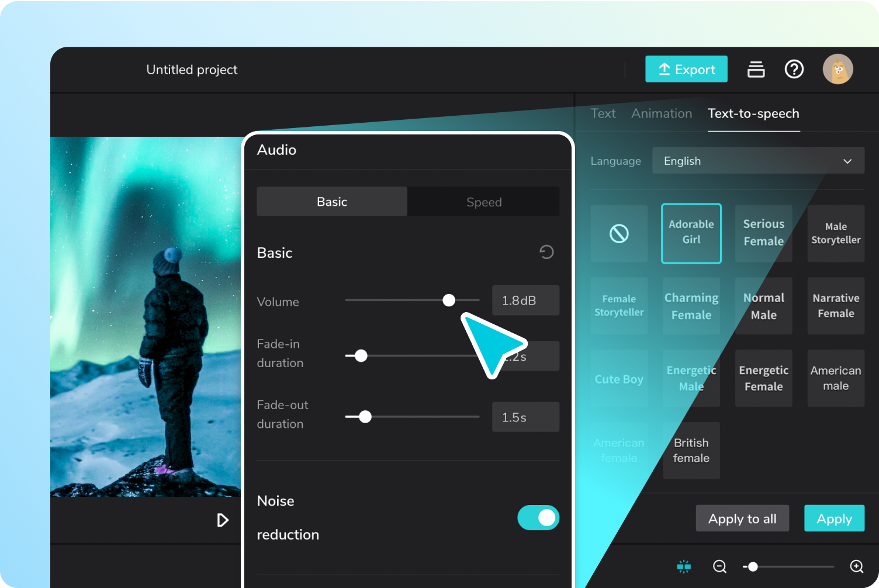879x588 pixels.
Task: Select the Adorable Girl voice
Action: [691, 233]
